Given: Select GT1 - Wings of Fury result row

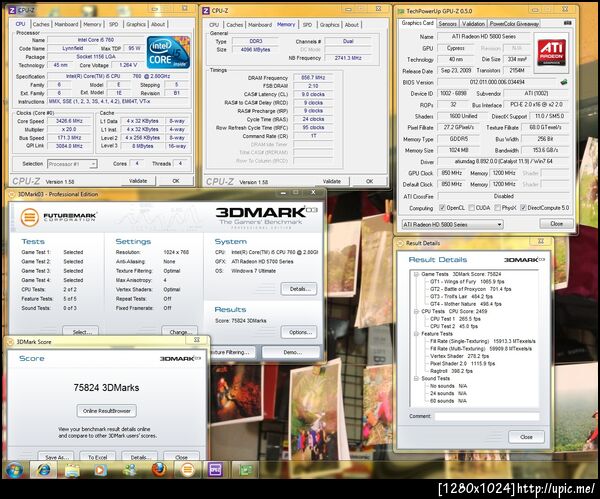Looking at the screenshot, I should 468,281.
